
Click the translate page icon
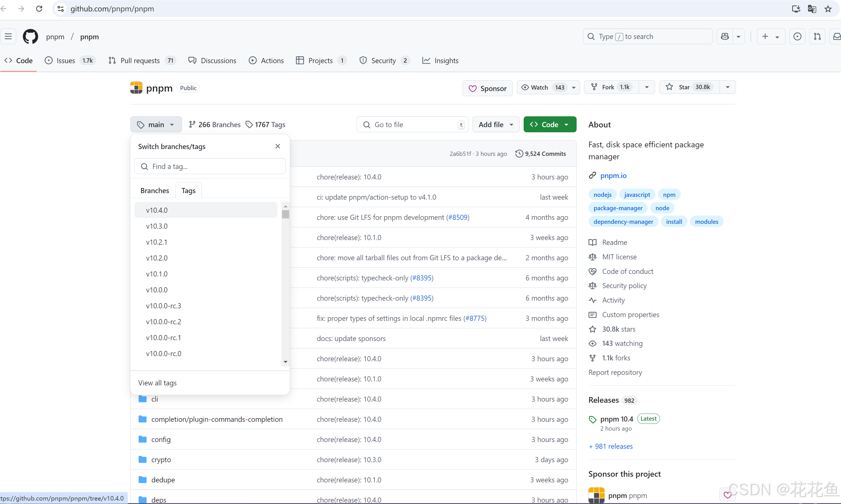click(x=812, y=9)
